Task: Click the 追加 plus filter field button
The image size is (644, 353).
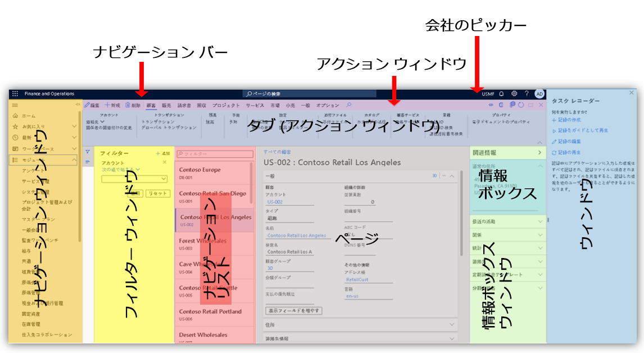Action: (x=162, y=153)
